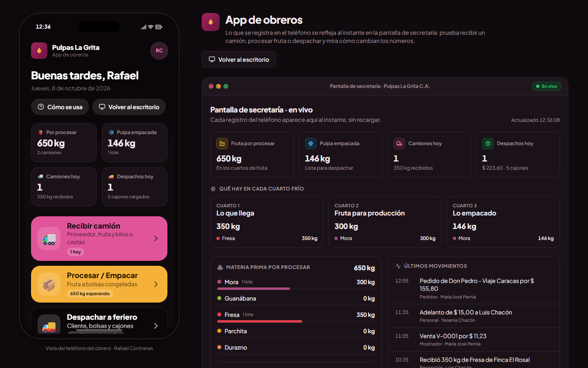Click the Wi-Fi icon in the phone status bar
The image size is (588, 368).
pyautogui.click(x=151, y=27)
